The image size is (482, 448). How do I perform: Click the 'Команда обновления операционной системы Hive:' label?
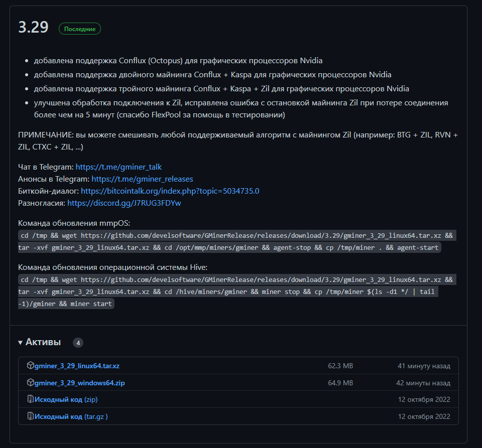click(x=112, y=267)
